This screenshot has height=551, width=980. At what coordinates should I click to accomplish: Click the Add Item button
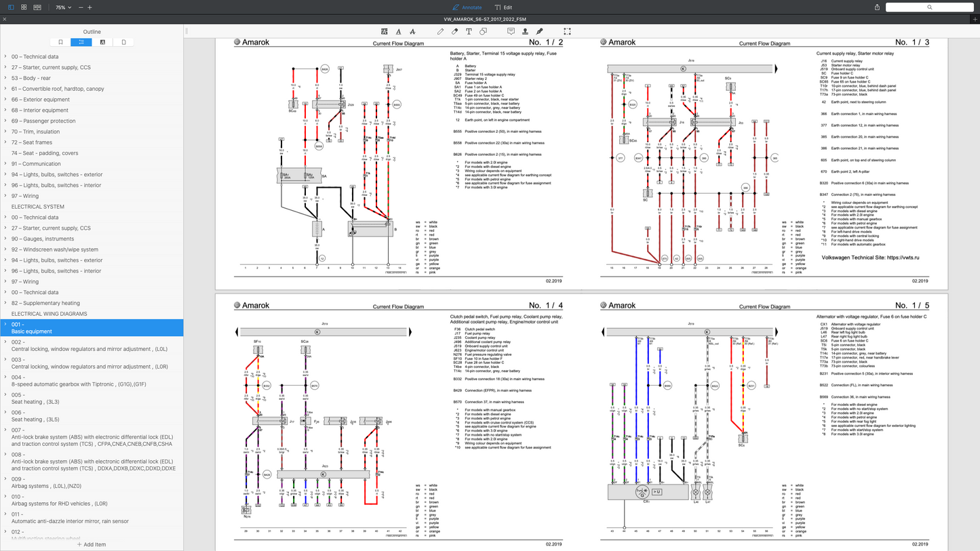(x=92, y=544)
